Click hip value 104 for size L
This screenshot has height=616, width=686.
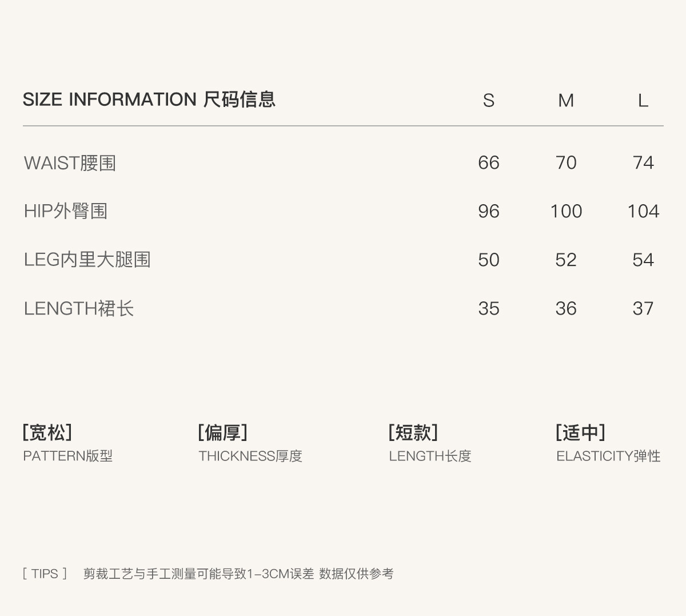[643, 212]
